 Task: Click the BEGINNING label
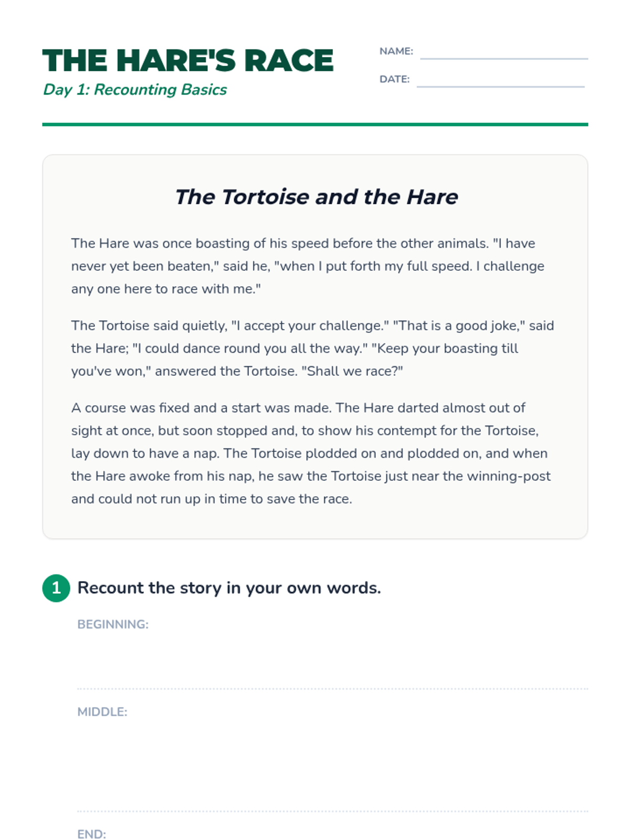(x=113, y=624)
